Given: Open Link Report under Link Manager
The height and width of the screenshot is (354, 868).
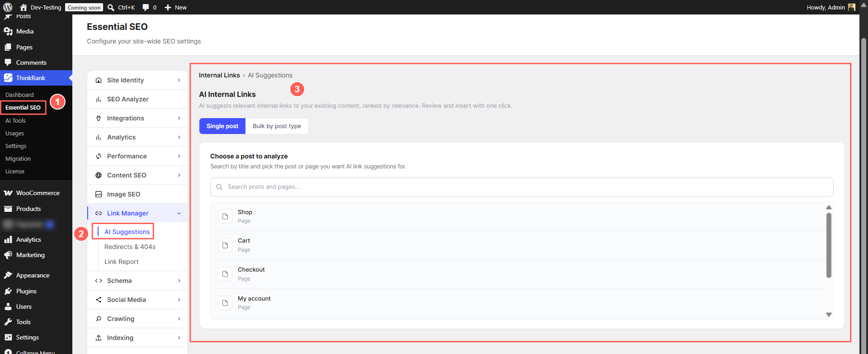Looking at the screenshot, I should click(122, 262).
